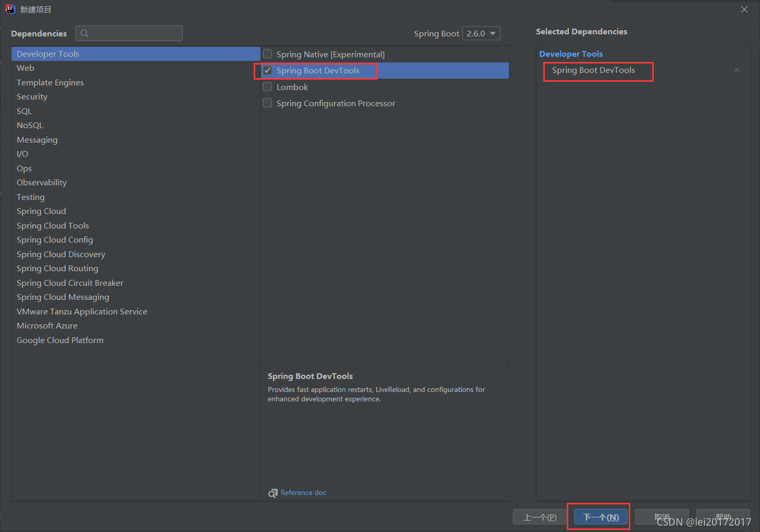Enable the Spring Native [Experimental] checkbox
Screen dimensions: 760x532
click(x=268, y=54)
